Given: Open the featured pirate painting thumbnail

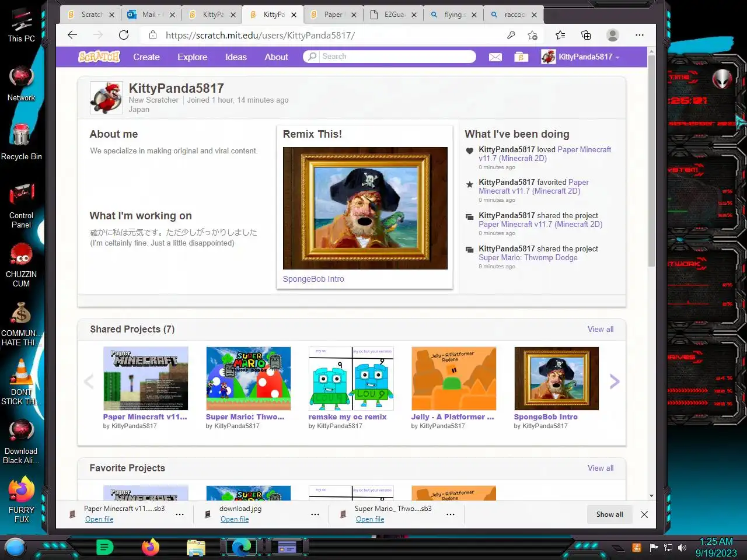Looking at the screenshot, I should [x=365, y=208].
